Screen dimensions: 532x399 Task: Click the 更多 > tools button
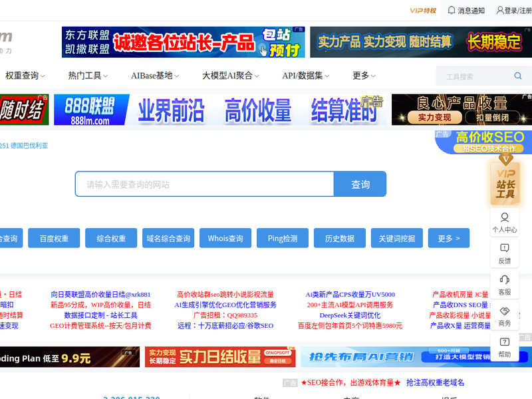(449, 238)
